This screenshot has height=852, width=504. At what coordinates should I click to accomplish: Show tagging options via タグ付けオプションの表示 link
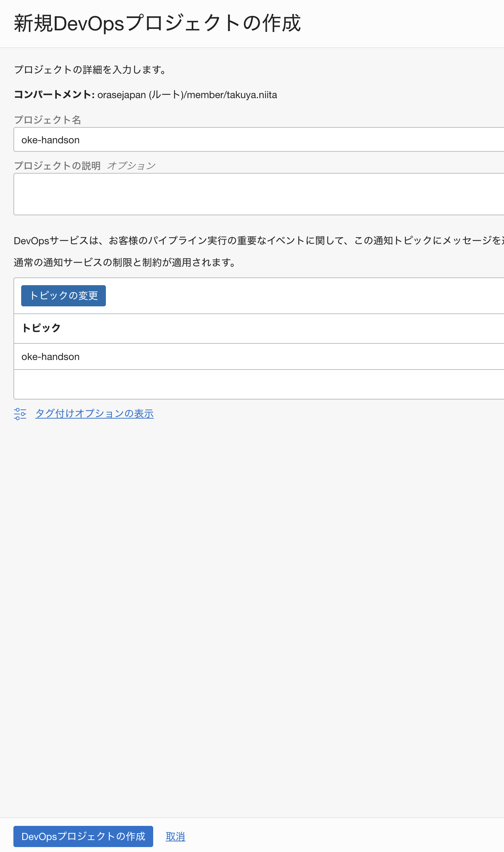94,414
